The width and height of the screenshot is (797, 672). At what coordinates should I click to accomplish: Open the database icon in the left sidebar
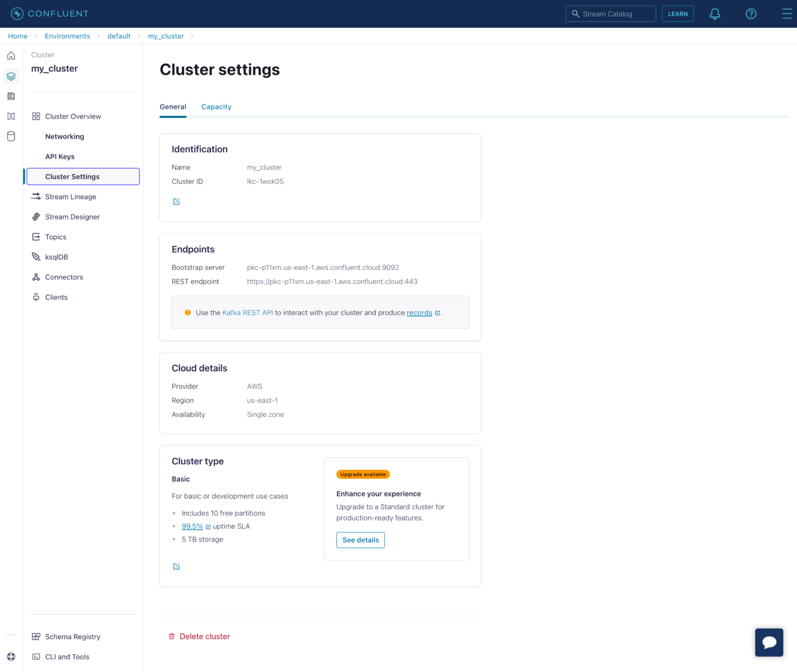(11, 136)
